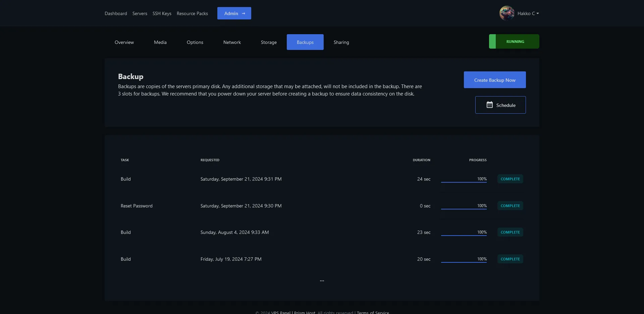Open the SSH Keys page
The width and height of the screenshot is (644, 314).
[162, 13]
